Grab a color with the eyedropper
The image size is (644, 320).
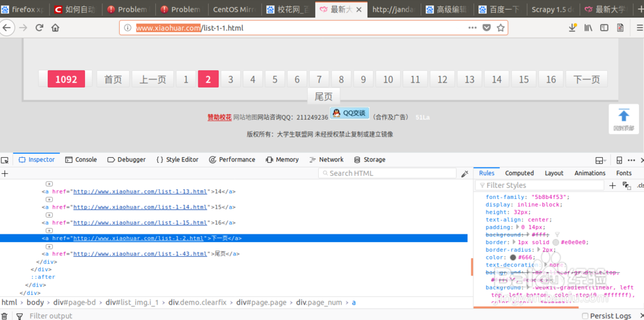pos(464,173)
